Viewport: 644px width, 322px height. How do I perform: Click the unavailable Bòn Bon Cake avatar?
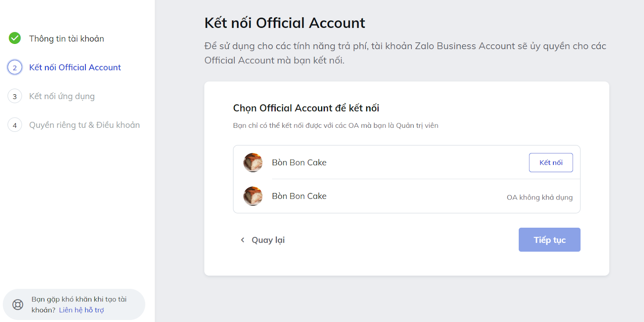(253, 196)
